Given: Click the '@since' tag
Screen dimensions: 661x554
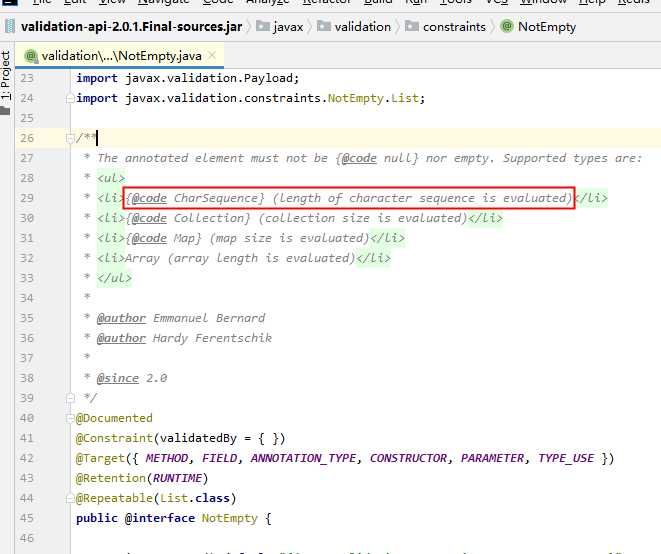Looking at the screenshot, I should click(118, 378).
